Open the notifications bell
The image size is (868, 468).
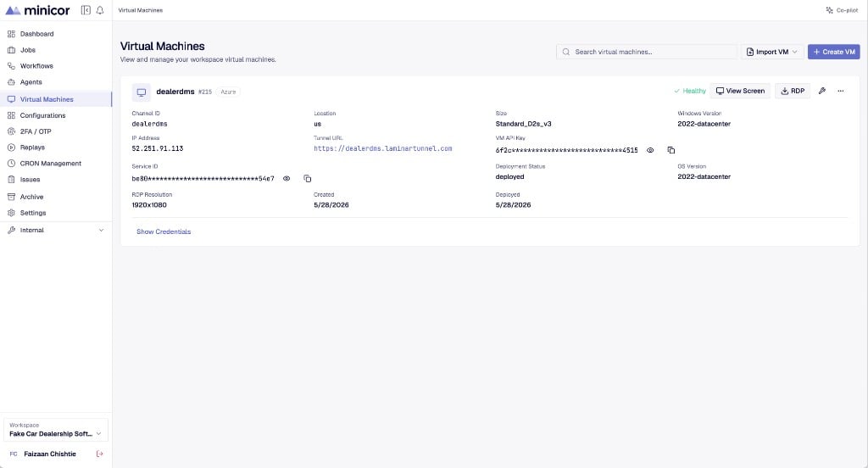[100, 10]
